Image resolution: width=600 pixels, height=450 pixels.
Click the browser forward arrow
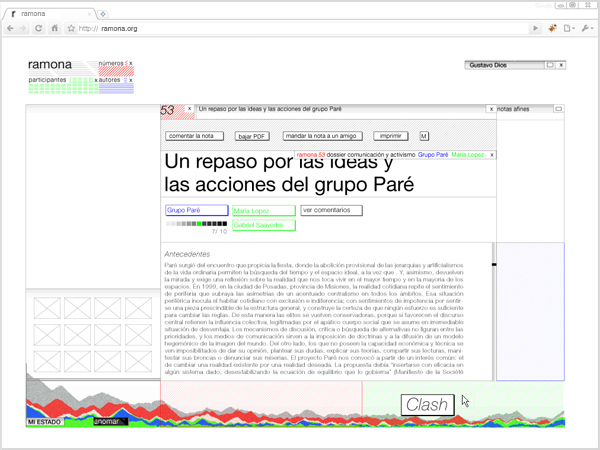pos(23,28)
